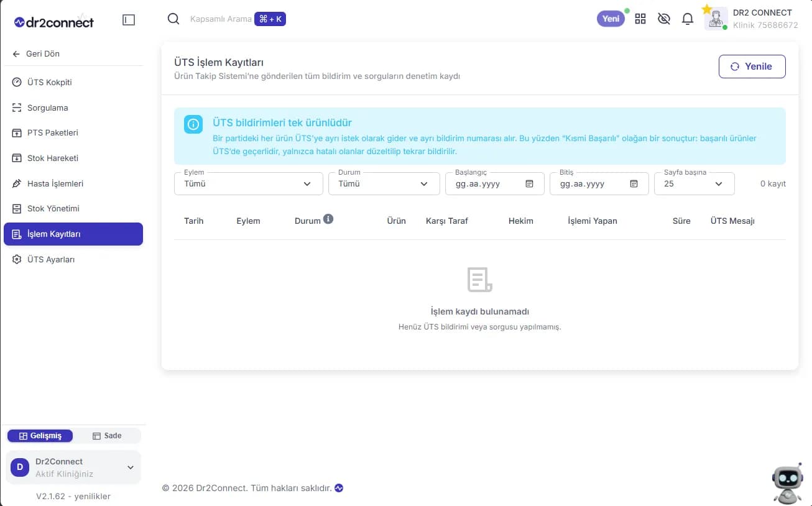The height and width of the screenshot is (506, 812).
Task: Open Stok Hareketi menu item
Action: [73, 158]
